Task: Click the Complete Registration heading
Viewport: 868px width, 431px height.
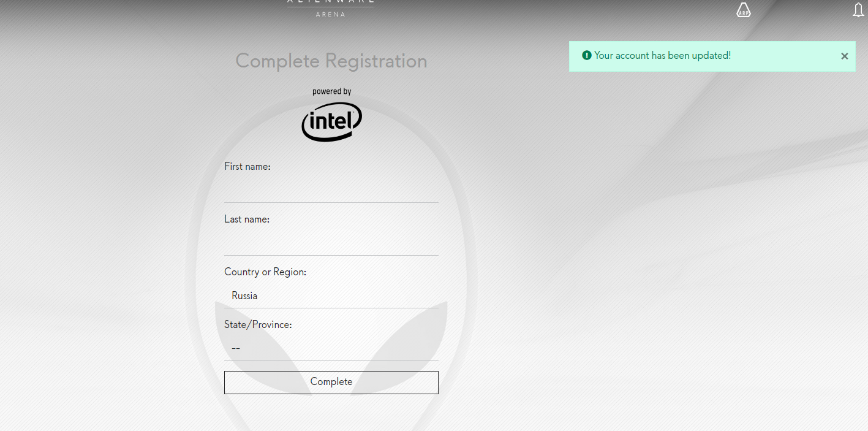Action: click(331, 61)
